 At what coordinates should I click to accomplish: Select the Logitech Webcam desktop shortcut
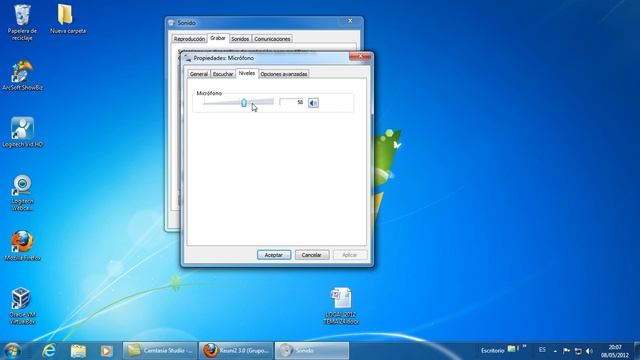22,193
